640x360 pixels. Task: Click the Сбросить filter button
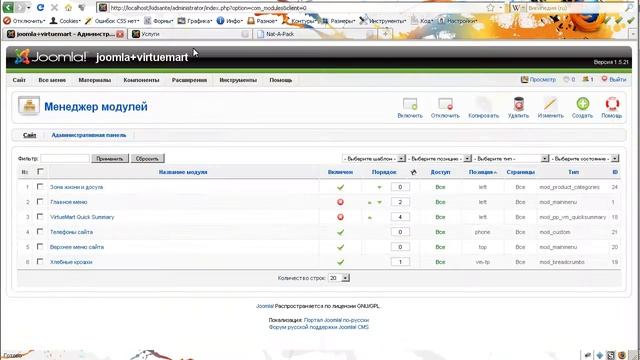pos(147,158)
